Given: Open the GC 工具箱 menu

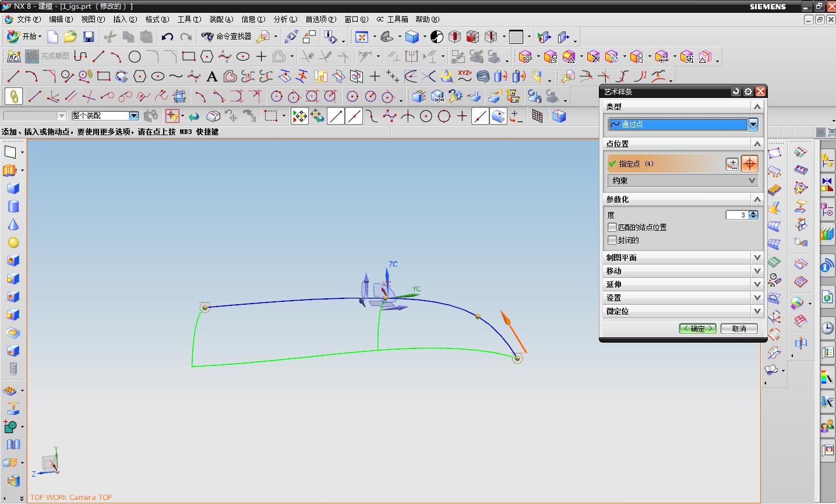Looking at the screenshot, I should coord(392,19).
